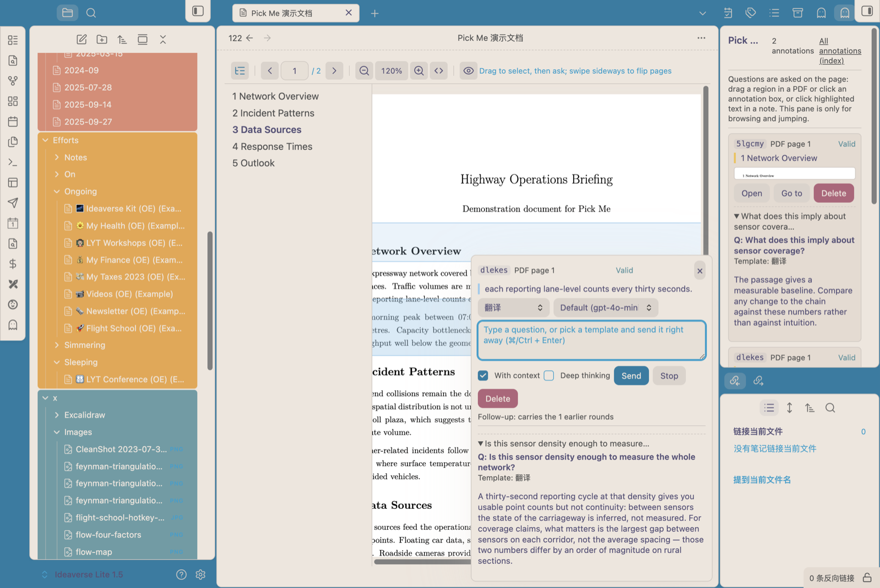Jump to 4 Response Times outline item
This screenshot has height=588, width=880.
click(x=272, y=147)
